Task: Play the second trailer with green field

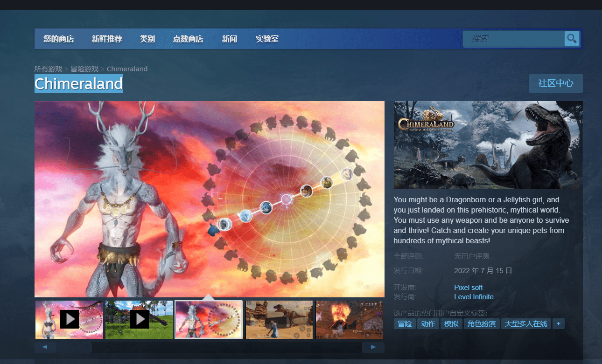Action: (x=139, y=319)
